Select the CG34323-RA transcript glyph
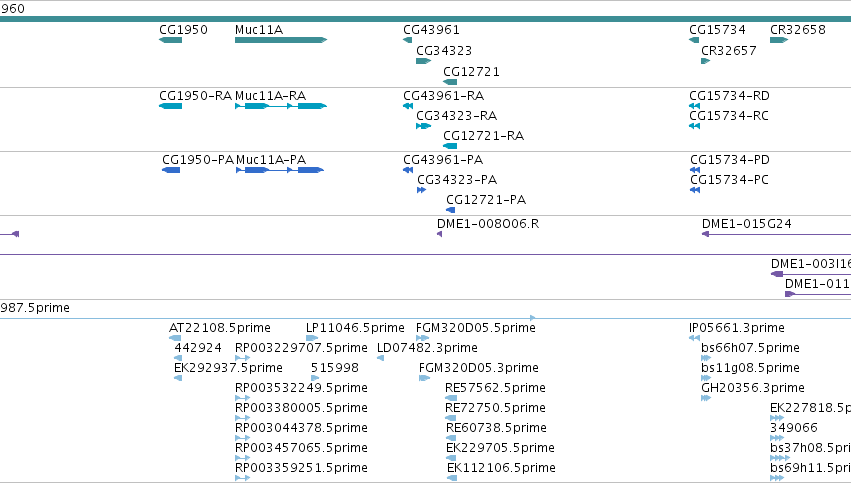 [423, 126]
